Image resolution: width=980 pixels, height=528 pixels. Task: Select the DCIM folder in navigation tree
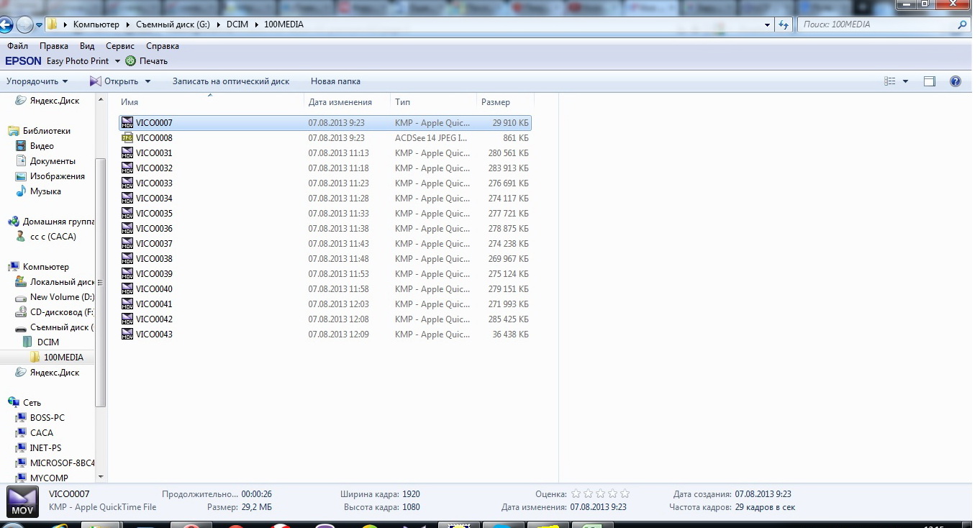pyautogui.click(x=47, y=342)
